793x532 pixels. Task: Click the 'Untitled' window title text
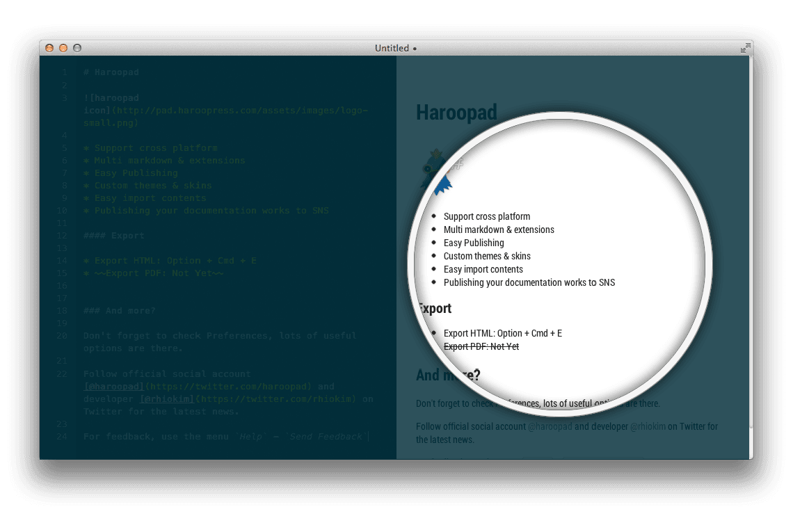click(x=392, y=48)
